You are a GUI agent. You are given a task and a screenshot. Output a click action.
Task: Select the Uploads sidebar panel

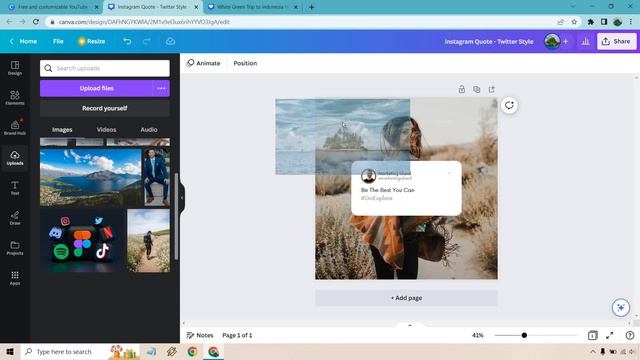pyautogui.click(x=15, y=158)
